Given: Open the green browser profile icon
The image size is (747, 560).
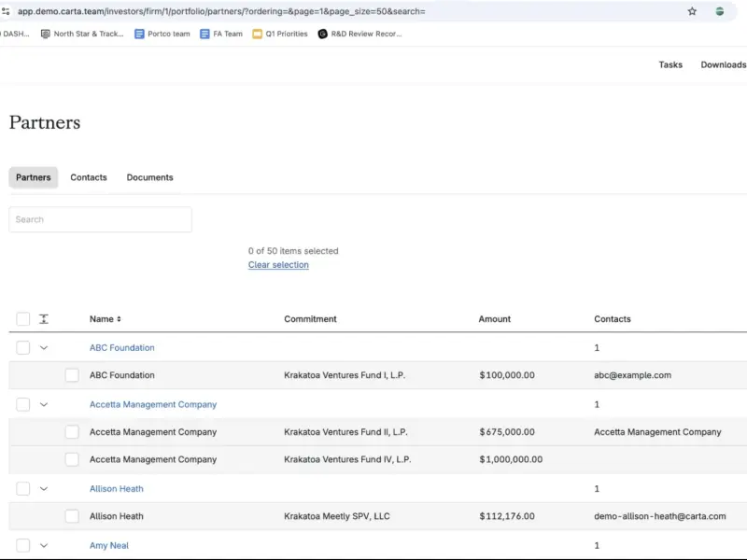Looking at the screenshot, I should click(719, 11).
